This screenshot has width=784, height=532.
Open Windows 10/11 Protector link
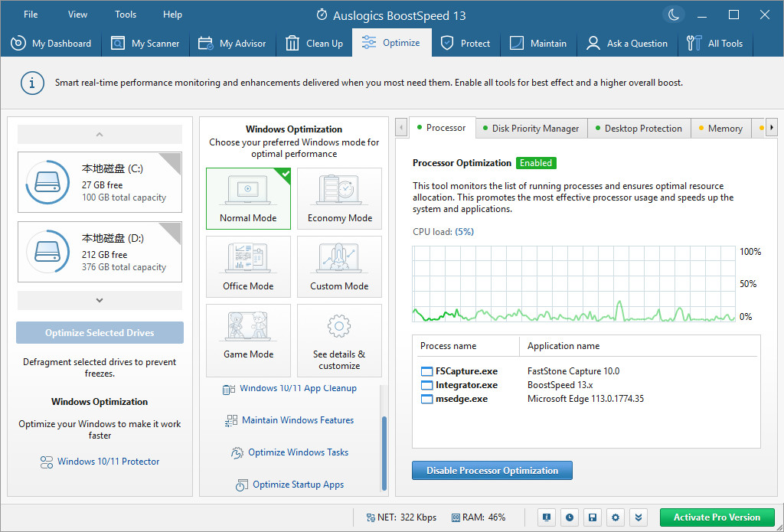pyautogui.click(x=109, y=462)
